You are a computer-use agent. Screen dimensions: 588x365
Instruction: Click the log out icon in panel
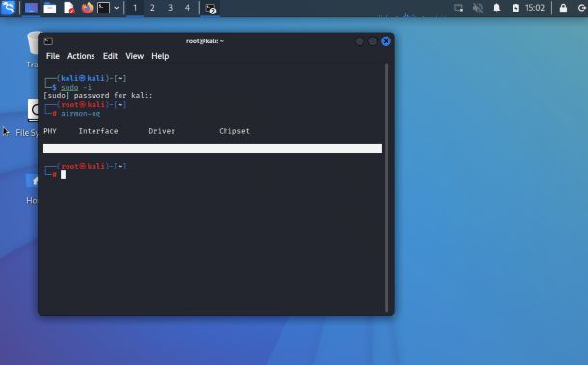click(581, 8)
